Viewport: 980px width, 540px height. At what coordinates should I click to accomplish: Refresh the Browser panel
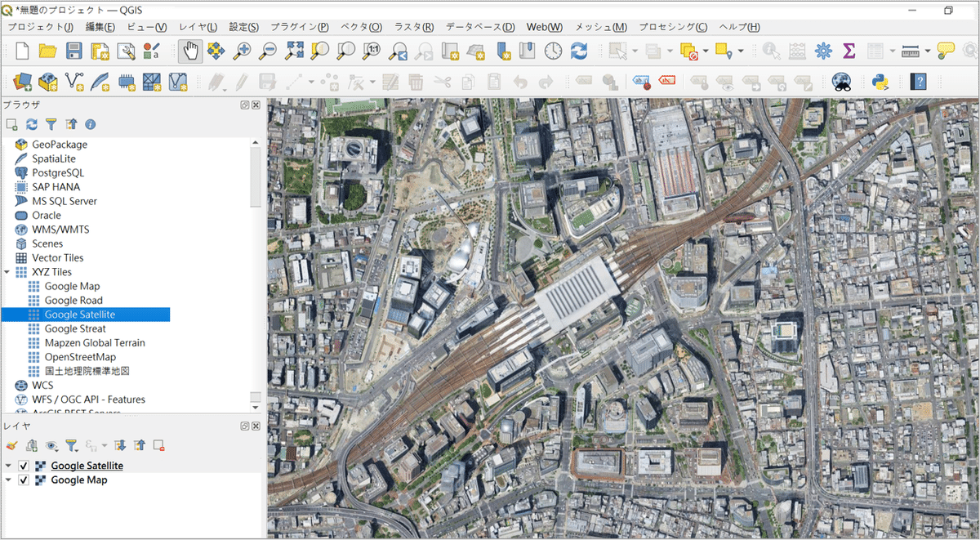coord(32,124)
